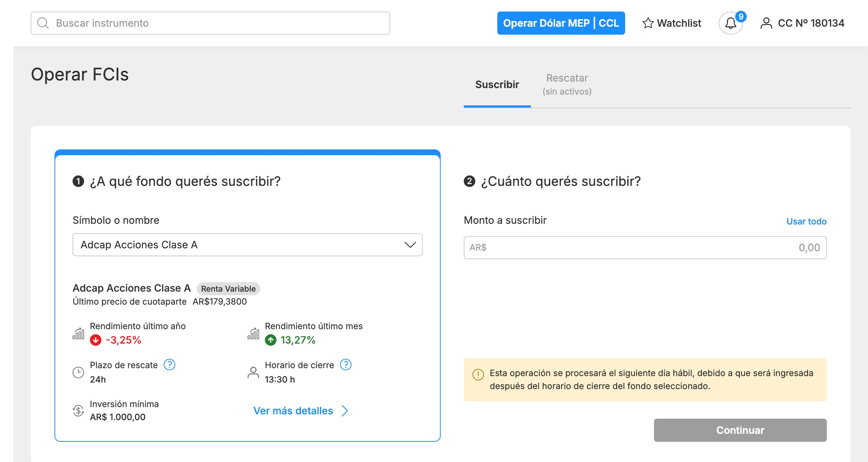This screenshot has width=868, height=462.
Task: Click the Renta Variable badge
Action: [228, 289]
